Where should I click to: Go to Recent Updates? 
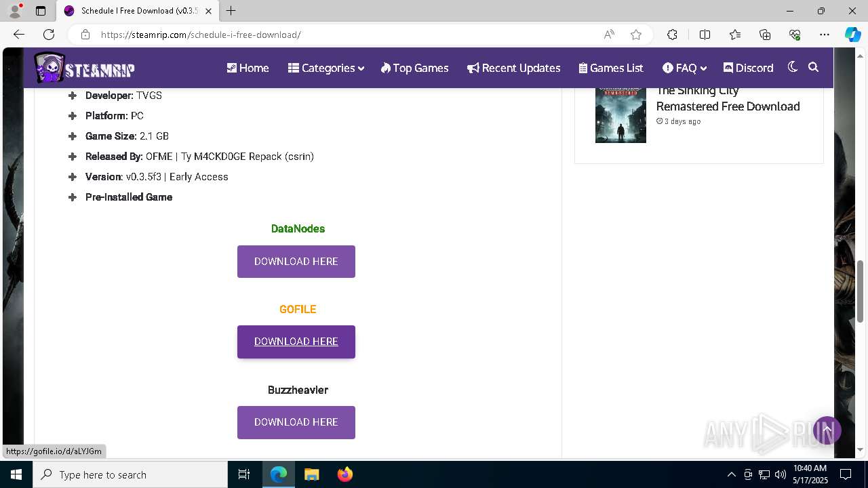coord(513,68)
